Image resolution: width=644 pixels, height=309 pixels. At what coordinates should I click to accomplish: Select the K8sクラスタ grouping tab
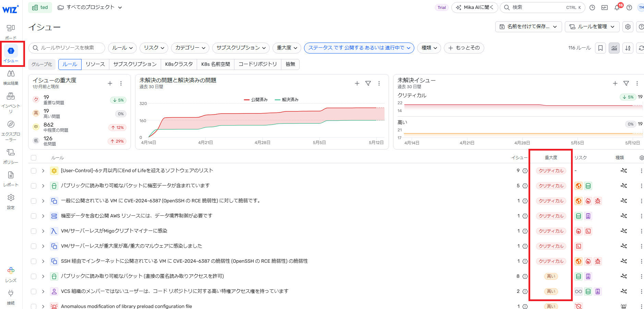[x=179, y=64]
